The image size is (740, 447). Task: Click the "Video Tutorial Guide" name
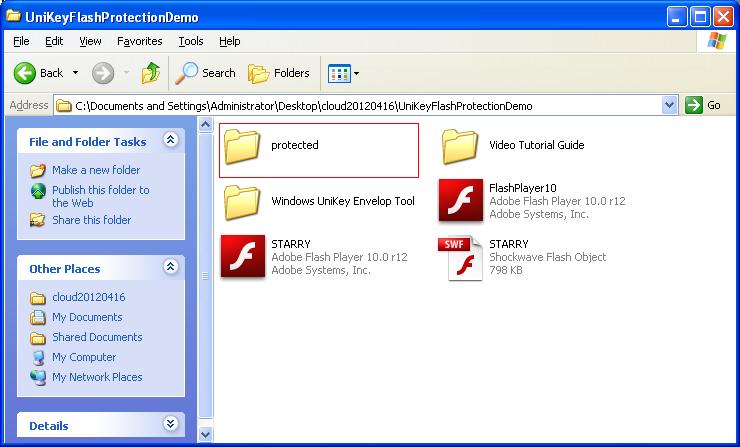[x=537, y=145]
